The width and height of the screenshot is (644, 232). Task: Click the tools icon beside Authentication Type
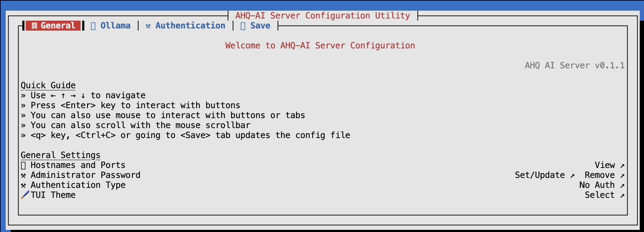pos(24,185)
